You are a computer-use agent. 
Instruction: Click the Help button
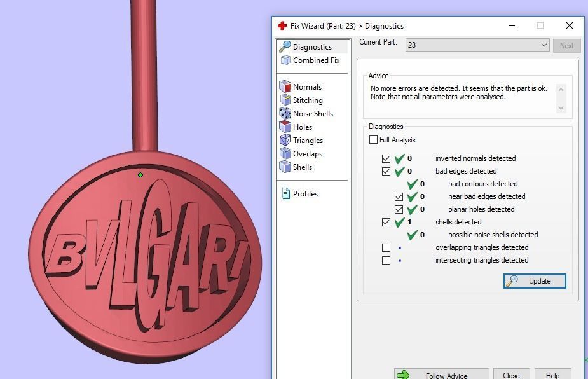(x=553, y=375)
